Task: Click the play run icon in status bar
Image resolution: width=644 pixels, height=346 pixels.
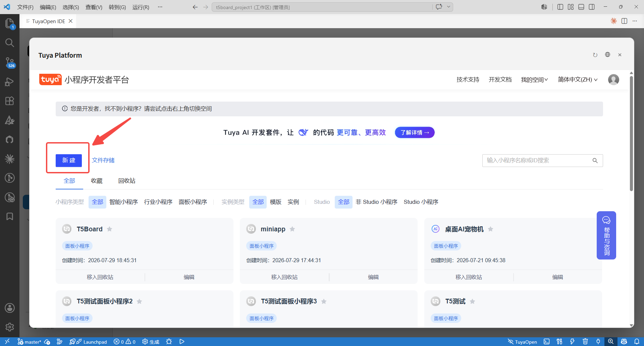Action: [182, 342]
